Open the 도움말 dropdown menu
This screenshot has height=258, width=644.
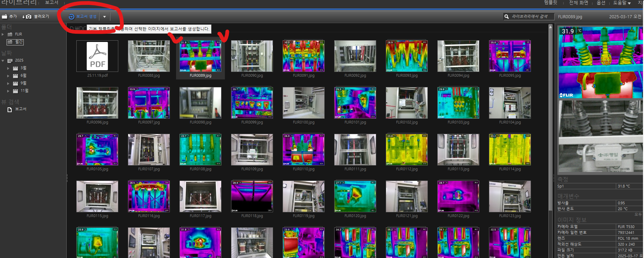click(x=622, y=3)
